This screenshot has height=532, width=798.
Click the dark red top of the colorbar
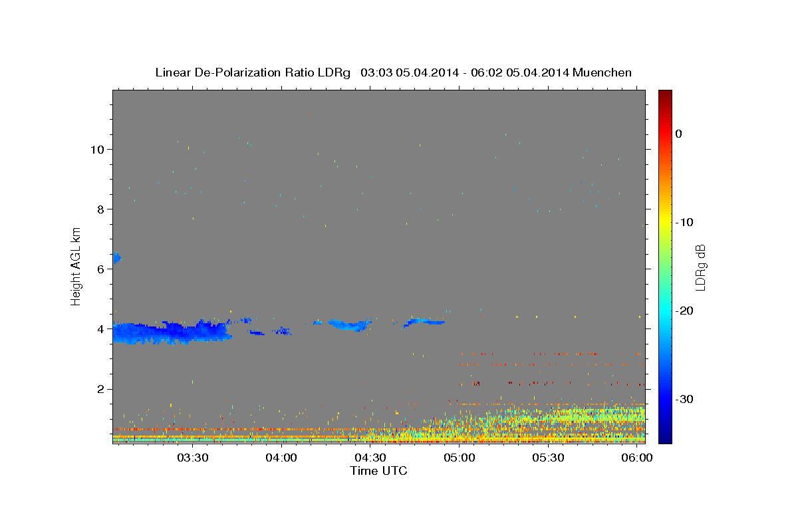(x=665, y=96)
